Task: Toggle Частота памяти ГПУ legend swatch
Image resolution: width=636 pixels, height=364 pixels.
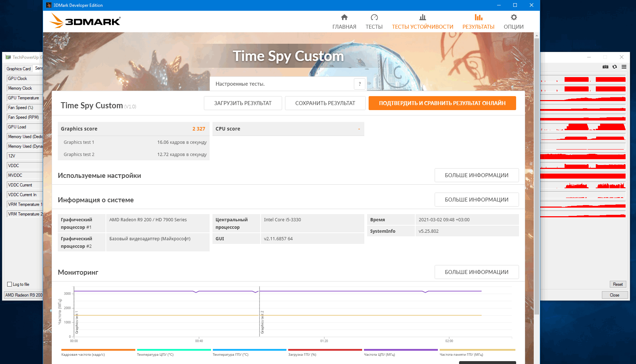Action: [x=477, y=350]
